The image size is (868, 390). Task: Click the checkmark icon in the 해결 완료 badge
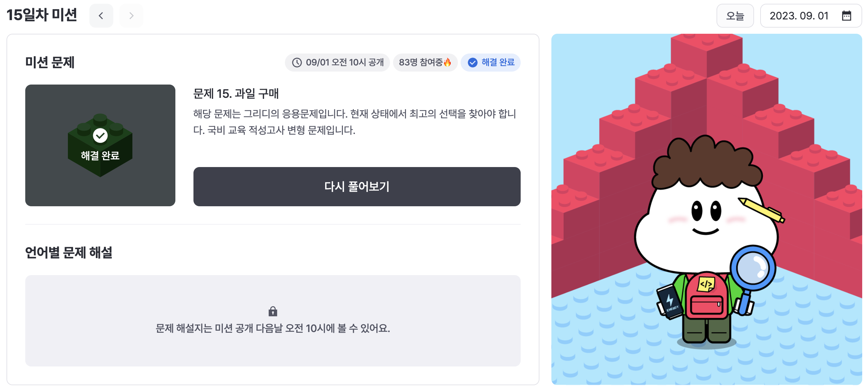[x=473, y=62]
